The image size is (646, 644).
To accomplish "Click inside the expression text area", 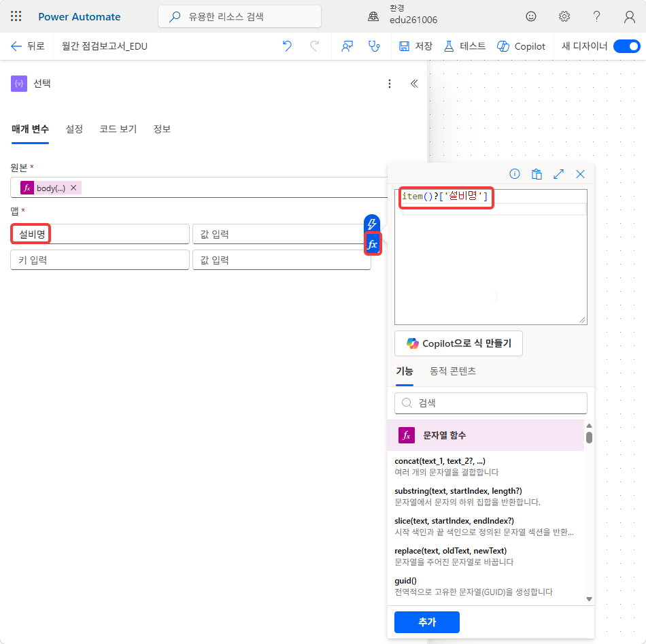I will point(491,257).
